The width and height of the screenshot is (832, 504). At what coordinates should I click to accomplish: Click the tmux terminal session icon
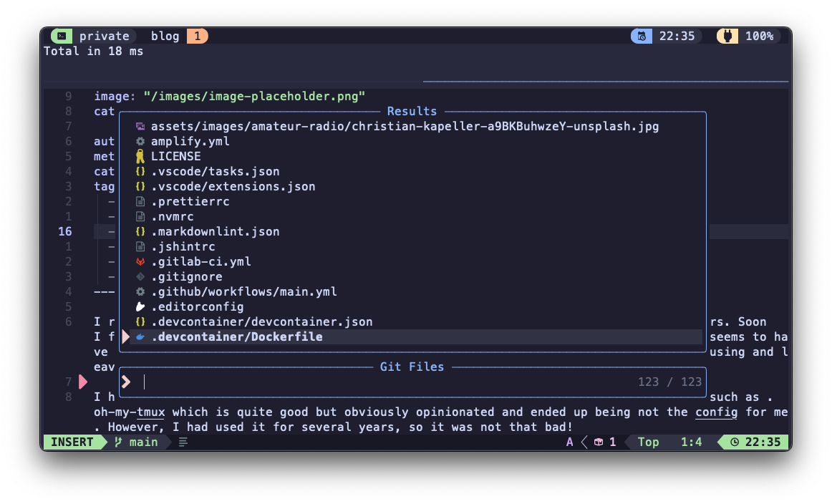coord(62,36)
